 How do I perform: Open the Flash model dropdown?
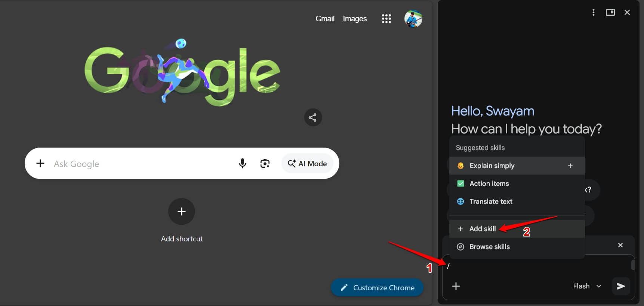[x=587, y=286]
